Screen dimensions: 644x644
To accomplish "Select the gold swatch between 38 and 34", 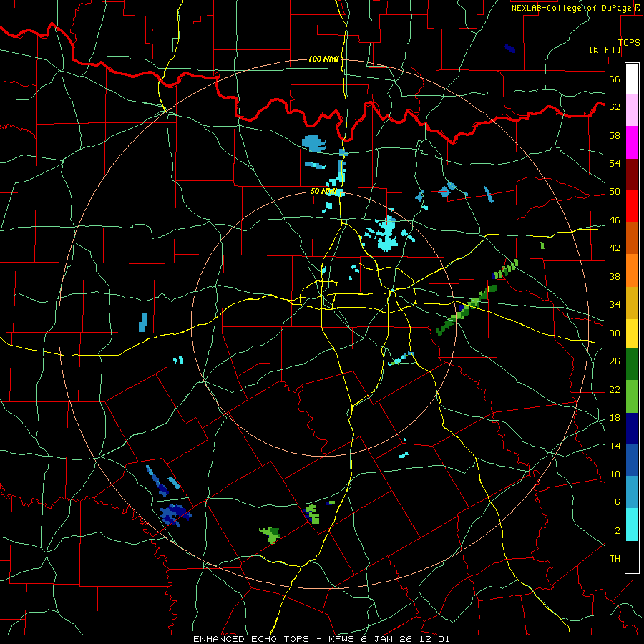I will coord(632,303).
